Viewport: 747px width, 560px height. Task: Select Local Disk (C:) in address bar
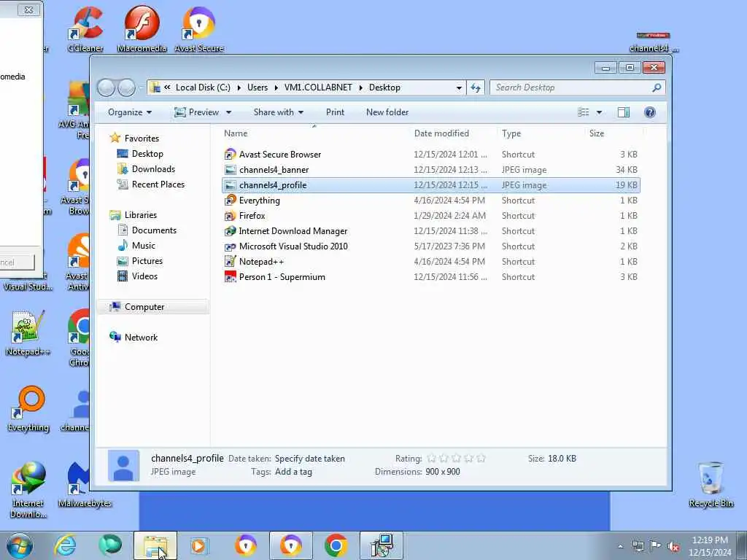tap(203, 87)
